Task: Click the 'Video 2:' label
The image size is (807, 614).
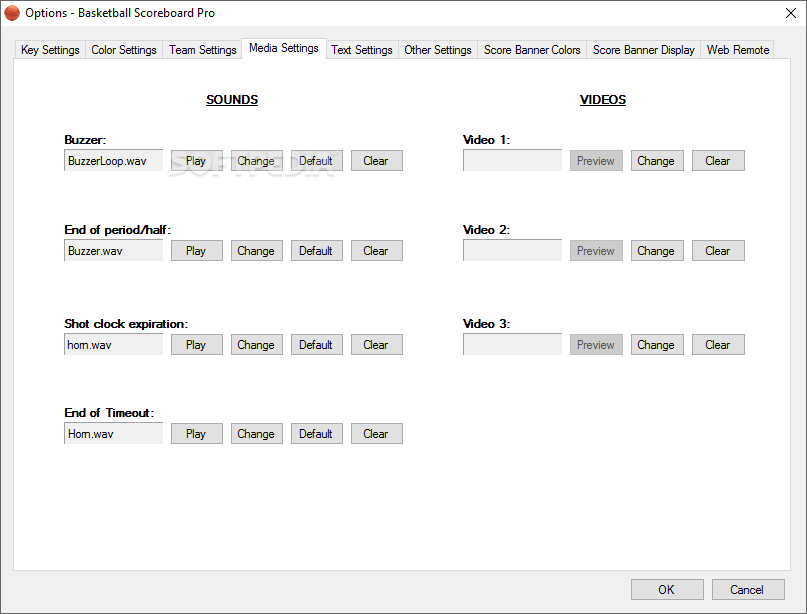Action: (x=486, y=230)
